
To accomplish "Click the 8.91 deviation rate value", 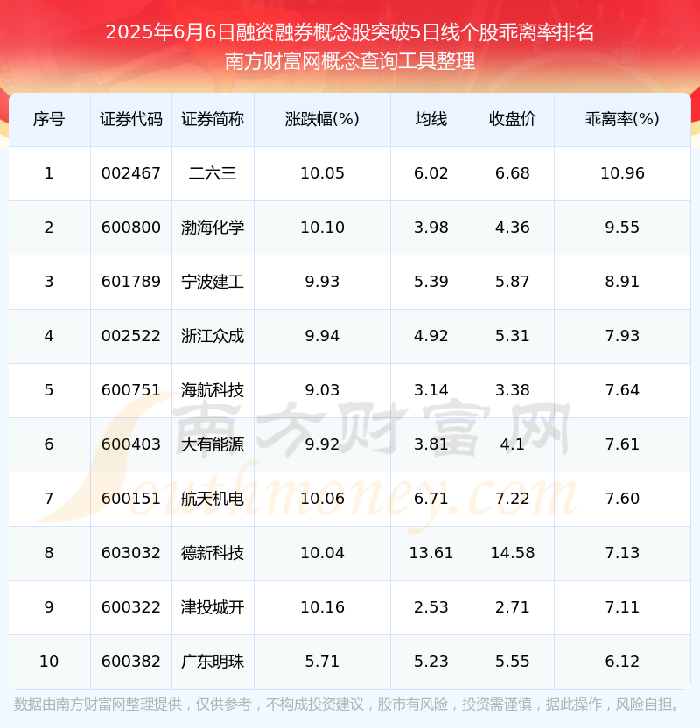I will pos(622,282).
